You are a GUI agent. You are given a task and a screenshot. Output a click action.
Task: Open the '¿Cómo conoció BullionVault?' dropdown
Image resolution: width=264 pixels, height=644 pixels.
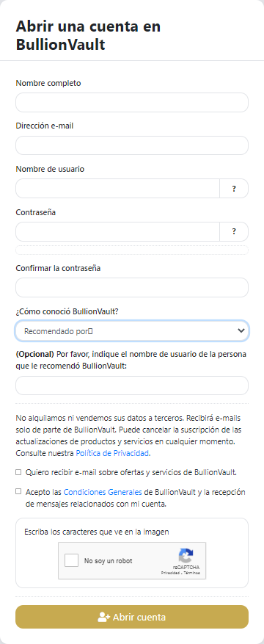(x=132, y=331)
